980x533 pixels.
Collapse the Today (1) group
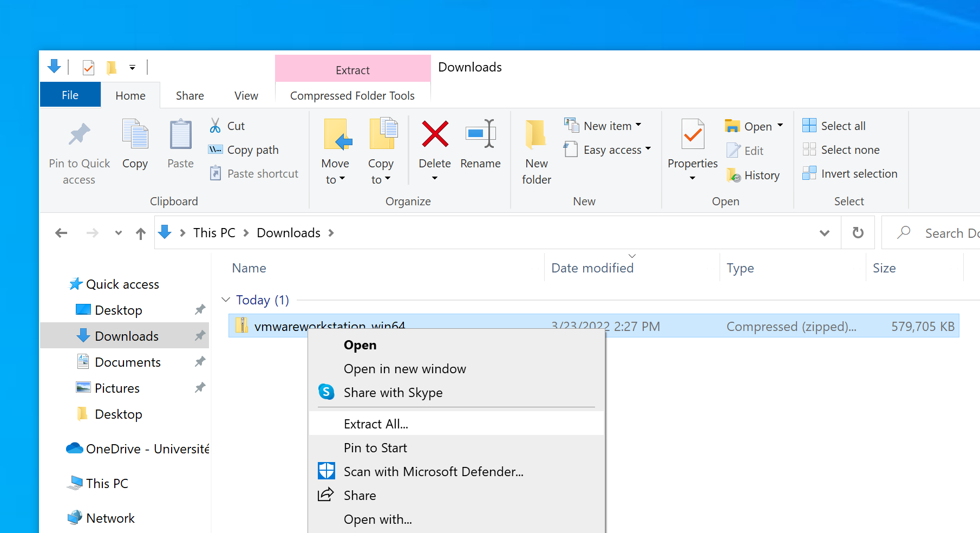pyautogui.click(x=226, y=300)
